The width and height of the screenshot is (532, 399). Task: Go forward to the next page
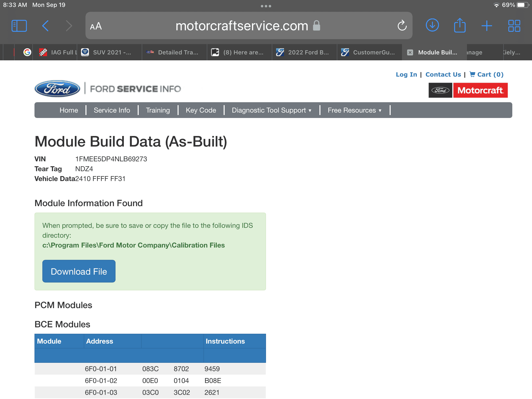(69, 26)
